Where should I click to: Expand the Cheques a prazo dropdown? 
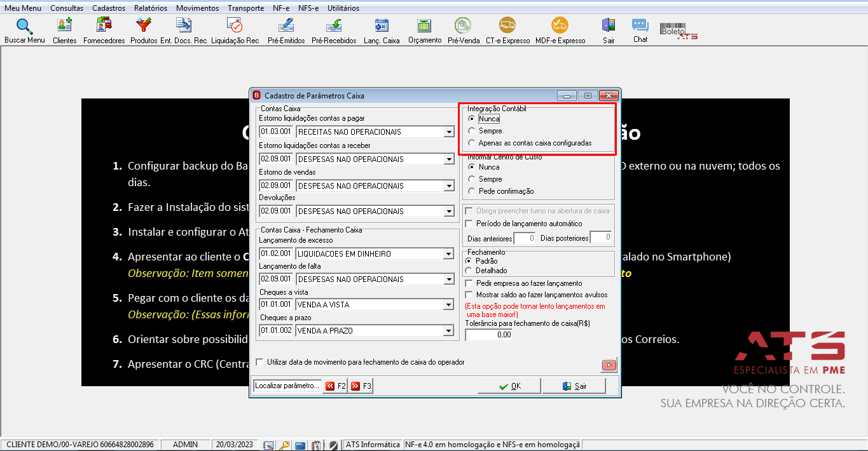(x=449, y=331)
